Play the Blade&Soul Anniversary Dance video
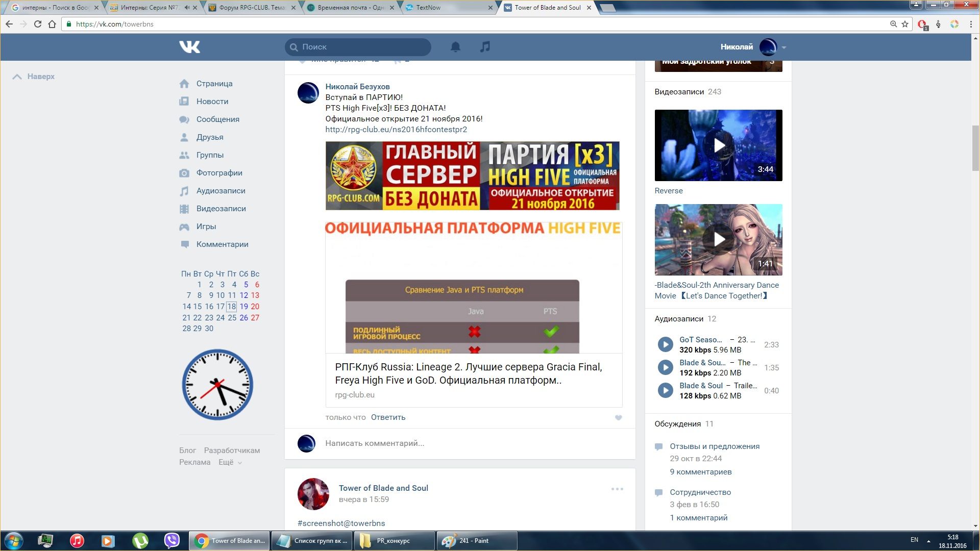This screenshot has height=551, width=980. point(718,240)
